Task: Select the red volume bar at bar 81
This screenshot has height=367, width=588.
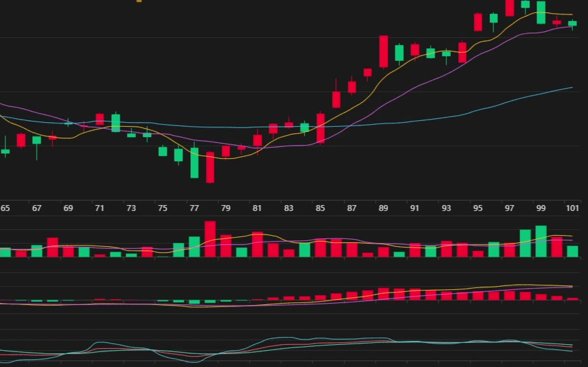Action: [257, 244]
